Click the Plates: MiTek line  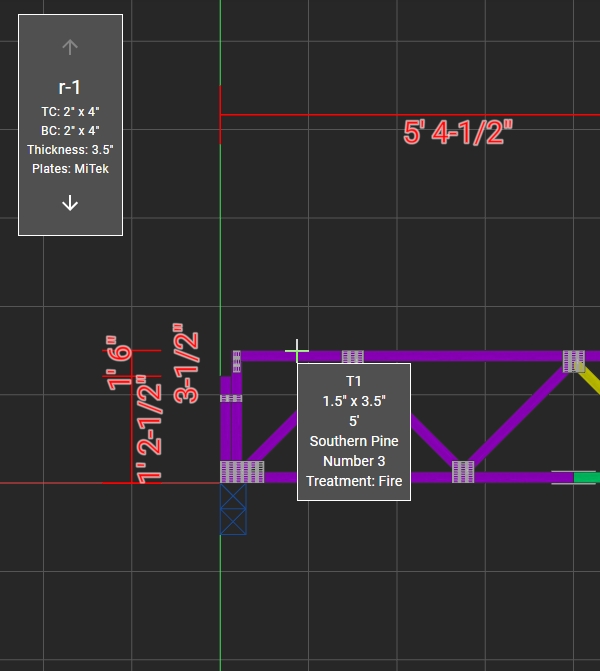tap(70, 168)
